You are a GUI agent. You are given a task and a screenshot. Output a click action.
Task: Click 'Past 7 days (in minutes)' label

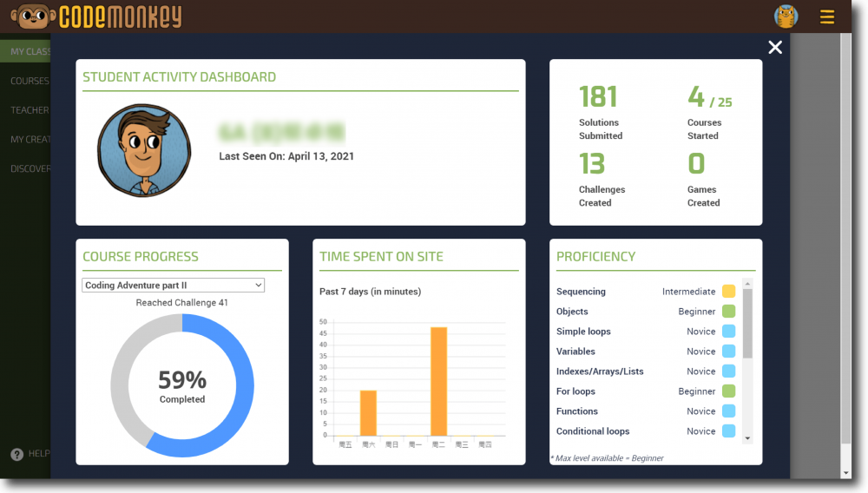pos(370,291)
